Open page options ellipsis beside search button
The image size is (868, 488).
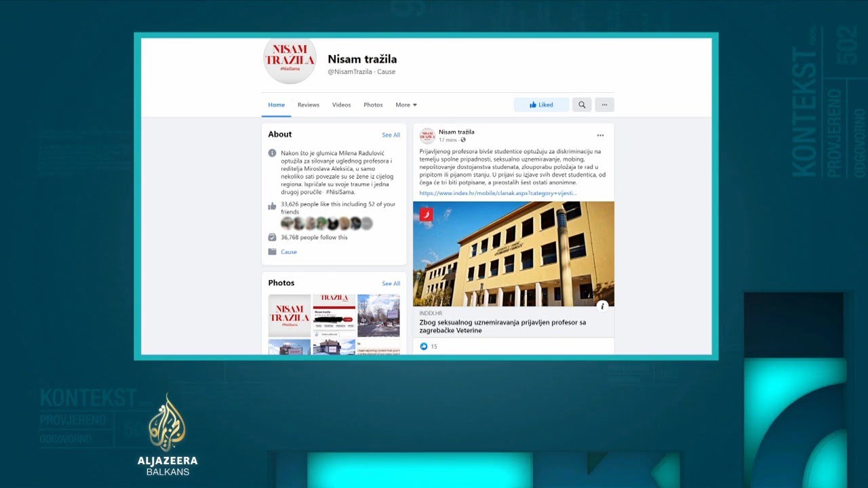click(x=604, y=105)
